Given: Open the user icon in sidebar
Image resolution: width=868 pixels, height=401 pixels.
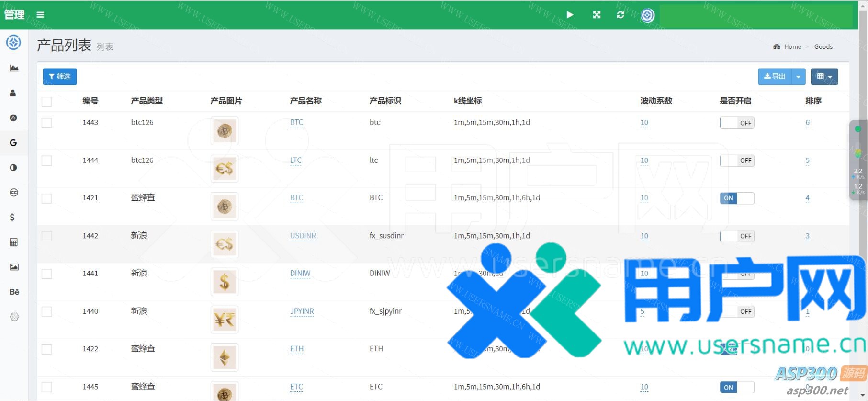Looking at the screenshot, I should pos(13,93).
